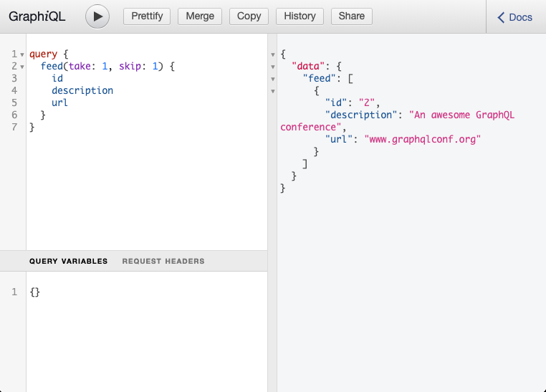Screen dimensions: 546x392
Task: Click "www.graphqlconf.org" value in results
Action: click(x=422, y=139)
